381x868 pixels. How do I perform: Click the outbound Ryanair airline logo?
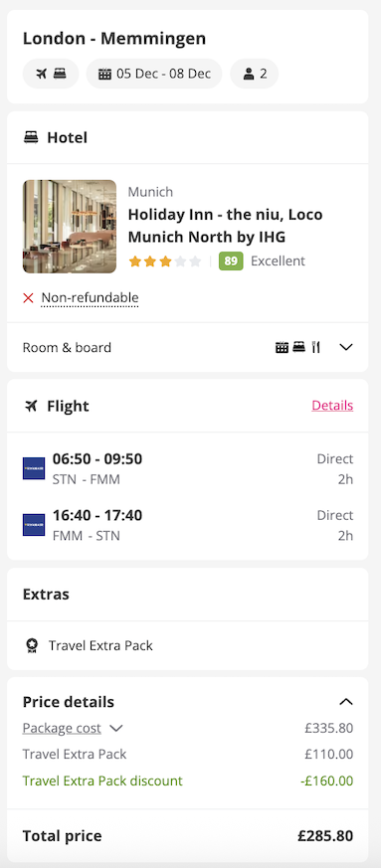[x=34, y=468]
